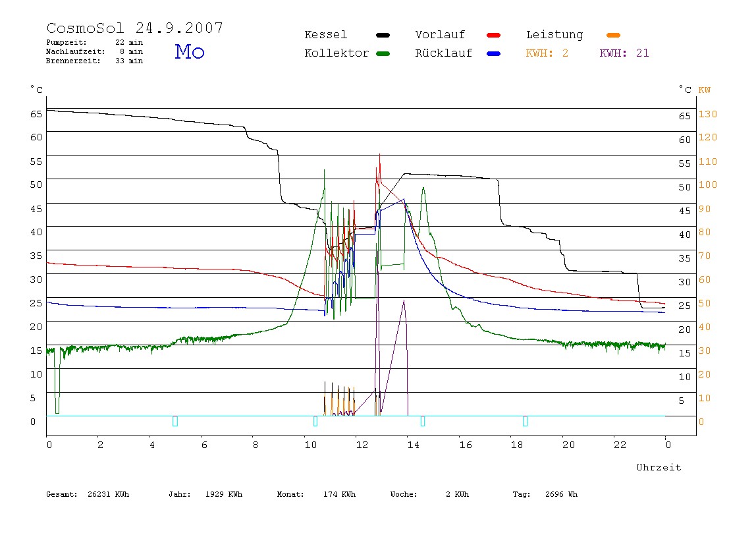Select the blue Rücklauf legend swatch
Image resolution: width=756 pixels, height=535 pixels.
click(494, 53)
